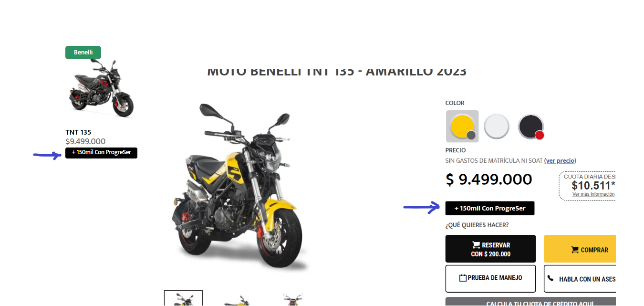The height and width of the screenshot is (306, 644).
Task: Click the Benelli green brand tag
Action: click(83, 53)
